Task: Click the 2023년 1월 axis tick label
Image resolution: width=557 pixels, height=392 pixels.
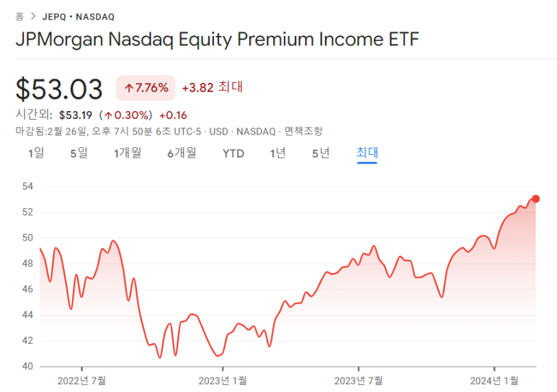Action: pyautogui.click(x=223, y=381)
